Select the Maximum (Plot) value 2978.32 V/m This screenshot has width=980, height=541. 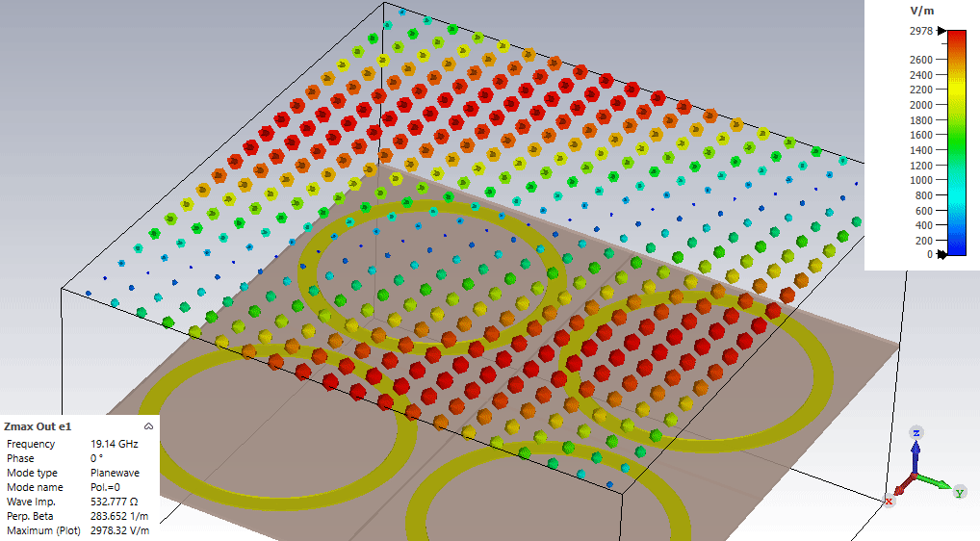tap(120, 530)
